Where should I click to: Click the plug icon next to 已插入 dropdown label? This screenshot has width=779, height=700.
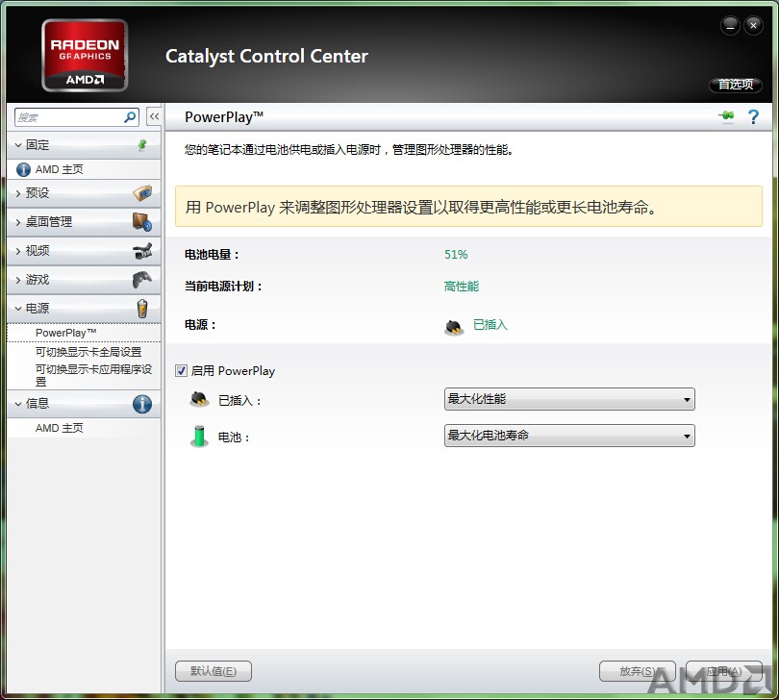[x=199, y=399]
